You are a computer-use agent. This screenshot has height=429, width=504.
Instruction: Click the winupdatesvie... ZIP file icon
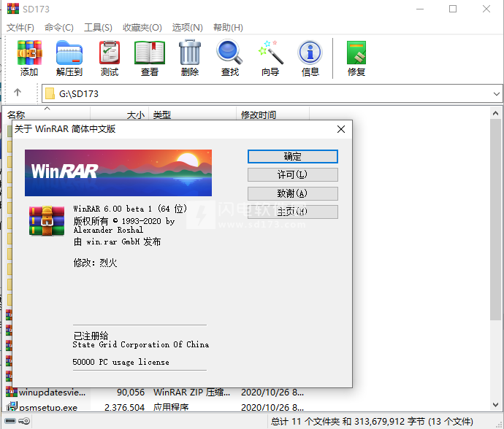12,392
